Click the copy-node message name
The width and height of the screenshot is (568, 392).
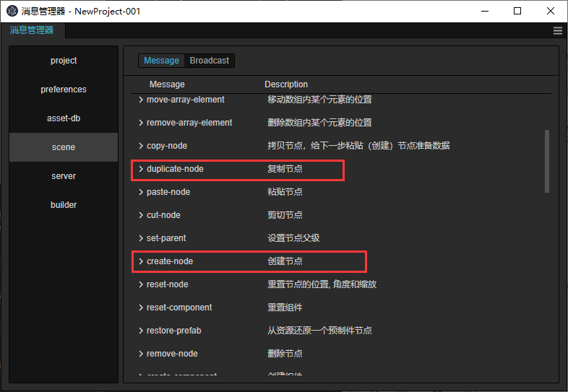(x=167, y=146)
